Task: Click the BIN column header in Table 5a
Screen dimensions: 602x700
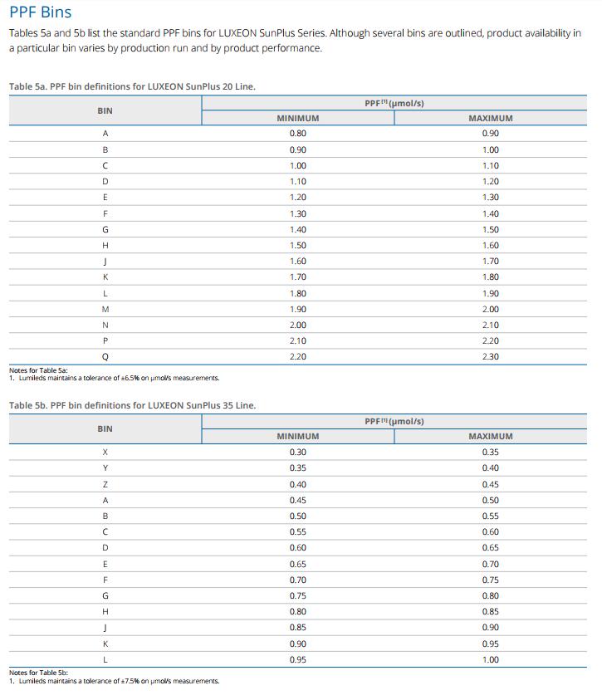Action: (x=105, y=110)
